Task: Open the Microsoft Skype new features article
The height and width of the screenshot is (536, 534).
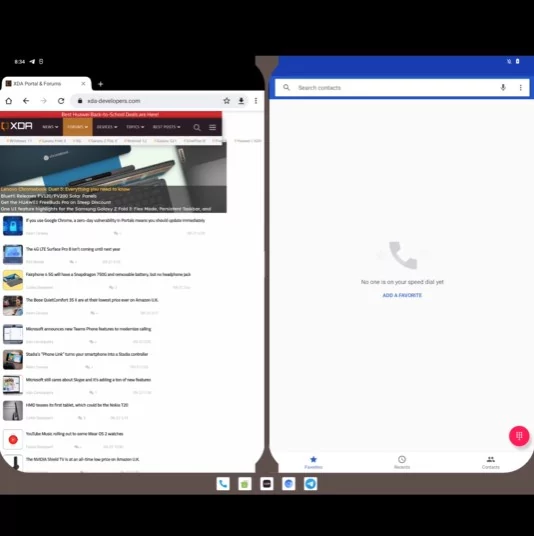Action: [x=88, y=380]
